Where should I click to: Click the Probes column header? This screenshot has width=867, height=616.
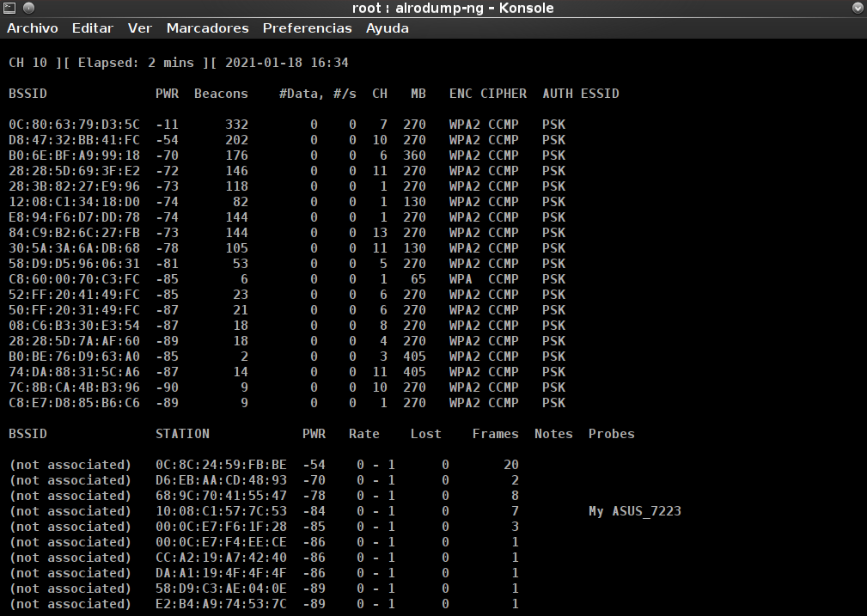click(x=612, y=434)
